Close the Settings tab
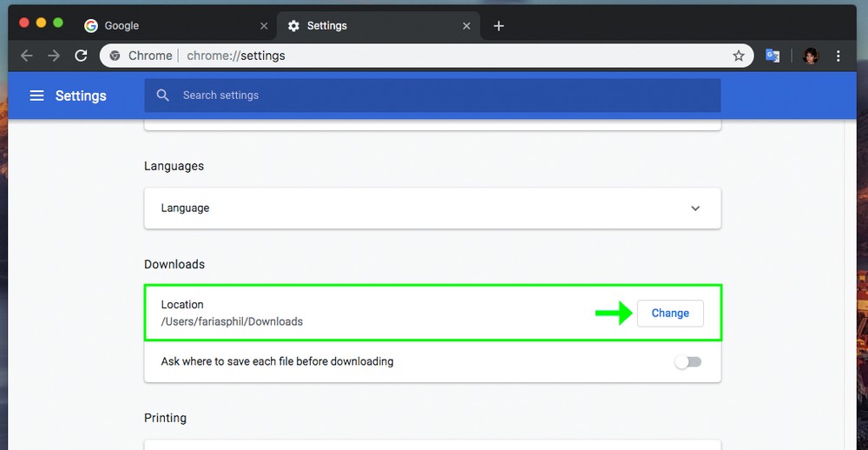The height and width of the screenshot is (450, 868). (466, 26)
